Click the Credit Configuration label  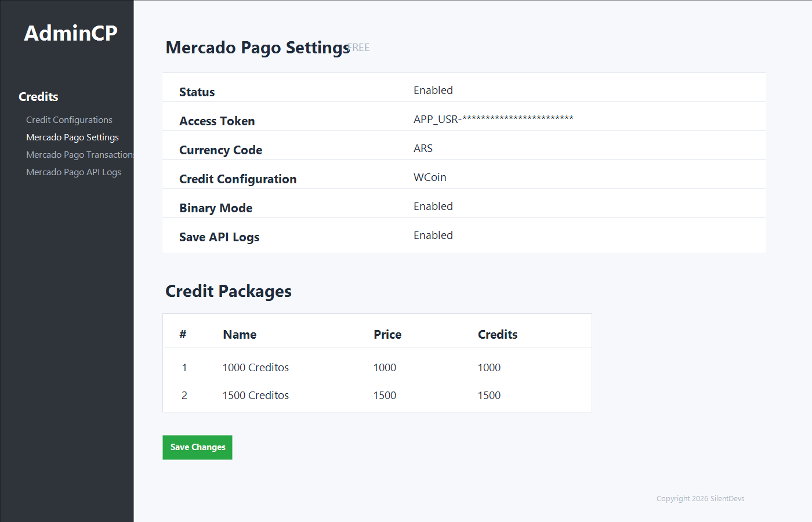[238, 179]
